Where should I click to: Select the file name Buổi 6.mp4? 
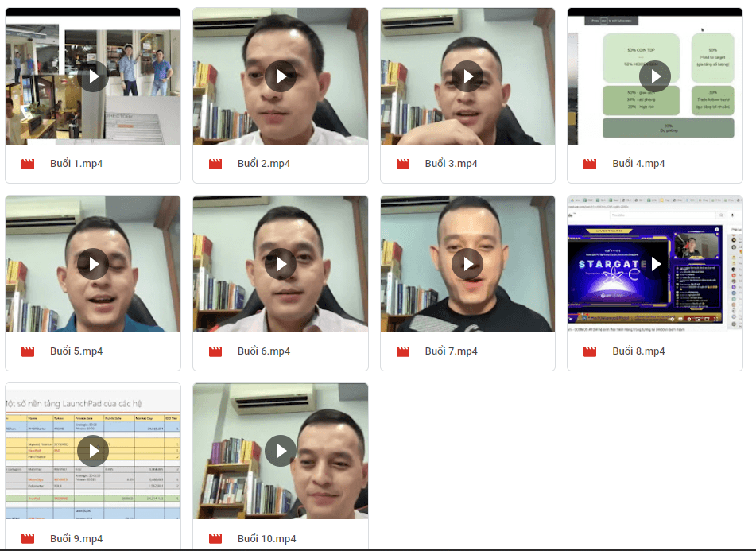(x=264, y=351)
